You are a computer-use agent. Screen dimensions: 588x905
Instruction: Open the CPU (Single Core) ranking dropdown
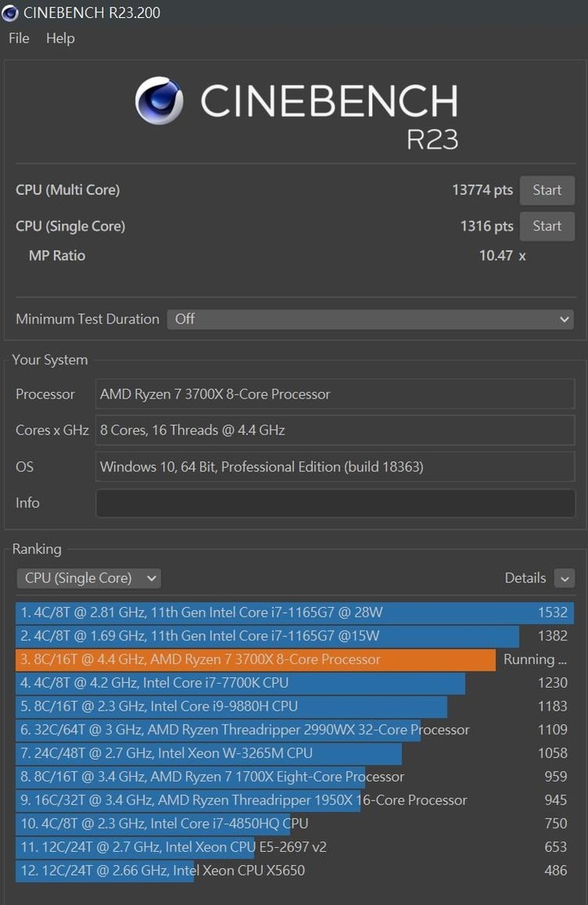click(89, 577)
